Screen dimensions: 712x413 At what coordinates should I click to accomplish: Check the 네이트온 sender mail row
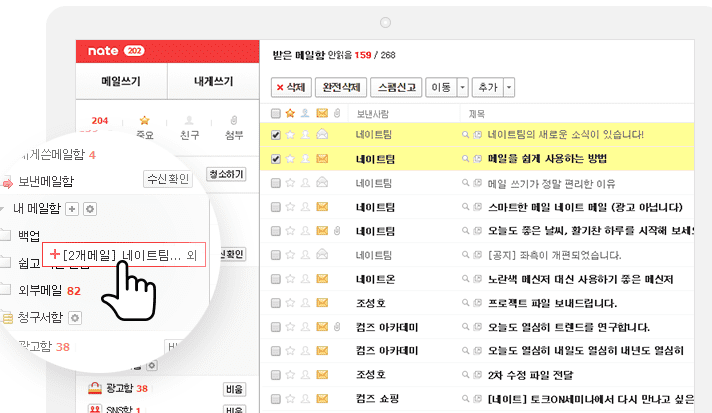point(276,279)
